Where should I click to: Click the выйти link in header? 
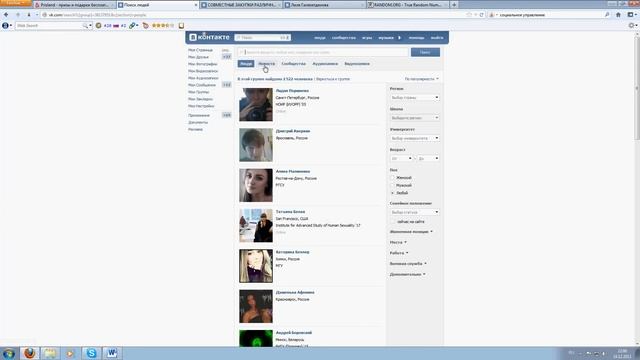tap(437, 38)
